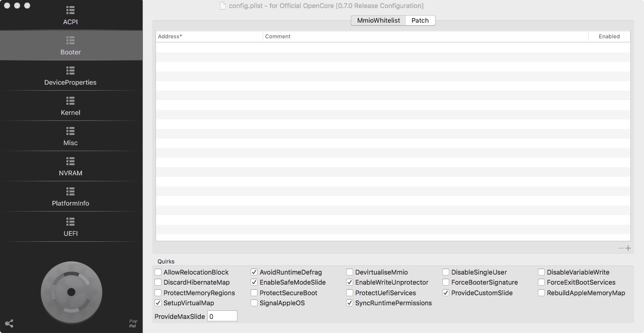Uncheck ProvideCustomSlide quirk

click(446, 293)
